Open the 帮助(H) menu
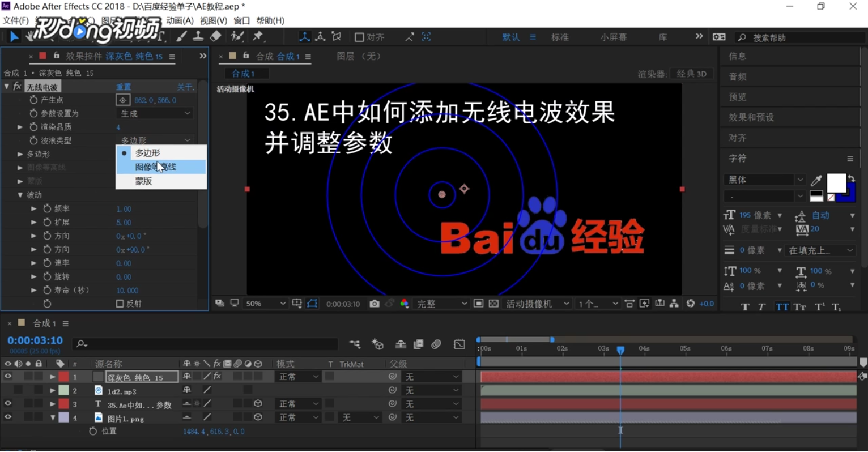The image size is (868, 452). pyautogui.click(x=270, y=20)
